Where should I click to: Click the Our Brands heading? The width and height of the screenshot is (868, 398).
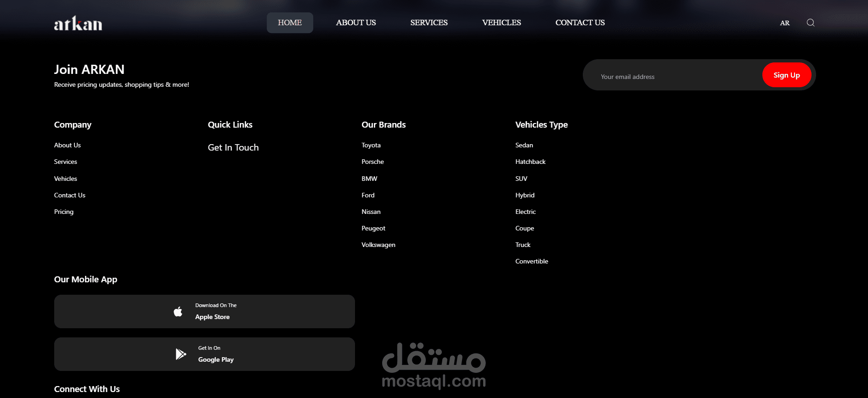(x=383, y=124)
